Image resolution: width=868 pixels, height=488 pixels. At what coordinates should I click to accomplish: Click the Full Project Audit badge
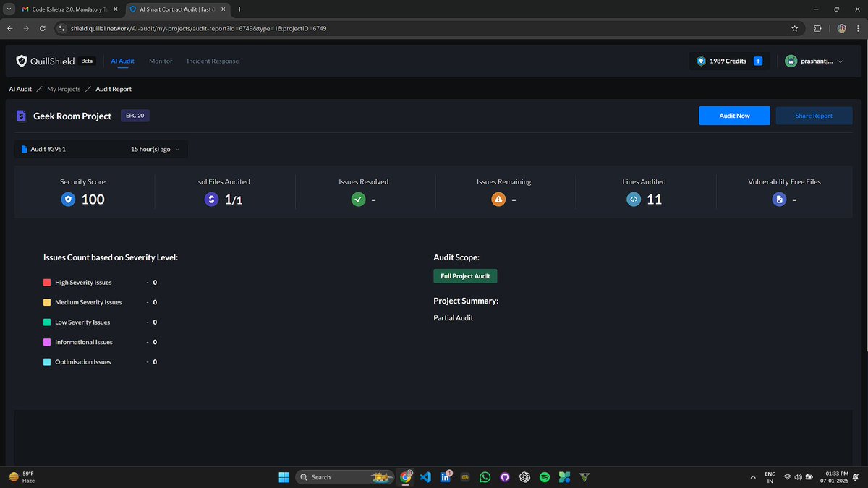point(465,276)
